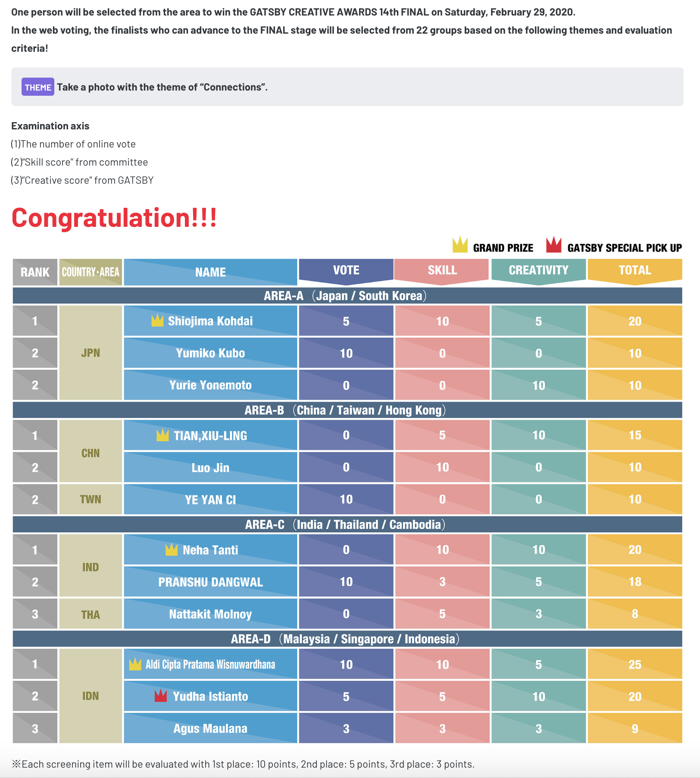Click the crown beside Aldi Cipta Pratama Wisnuwardhana
The width and height of the screenshot is (700, 778).
pos(135,664)
